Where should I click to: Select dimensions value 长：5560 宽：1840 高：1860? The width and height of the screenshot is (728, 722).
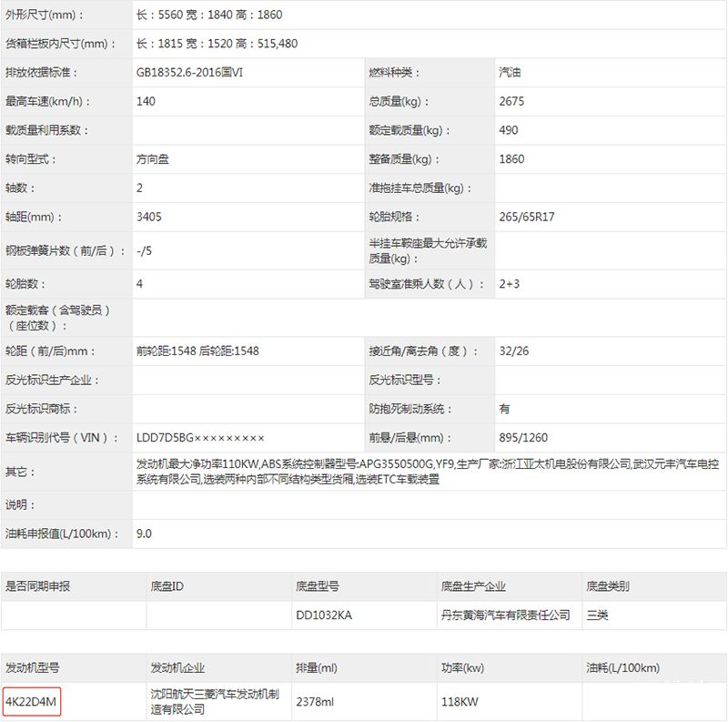[x=209, y=15]
